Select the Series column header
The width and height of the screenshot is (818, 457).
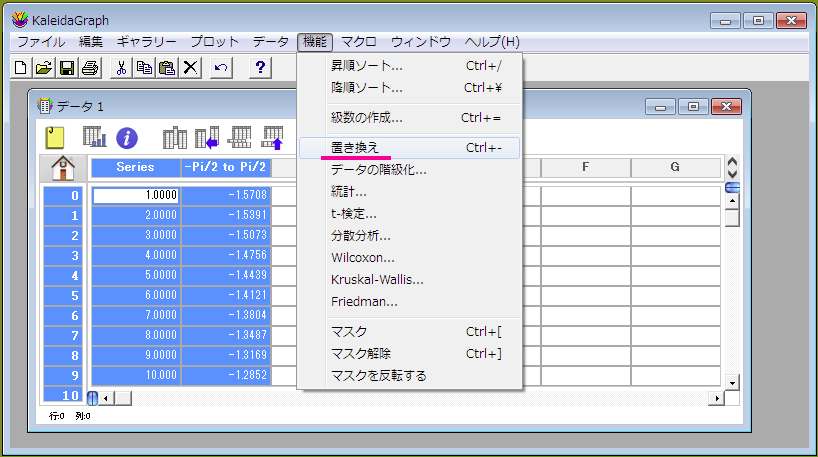pos(136,167)
